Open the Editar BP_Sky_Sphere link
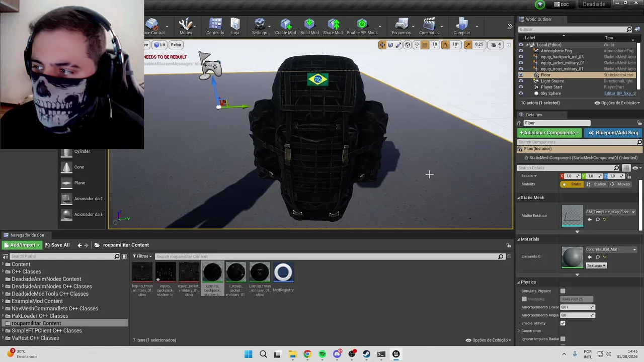 point(620,94)
